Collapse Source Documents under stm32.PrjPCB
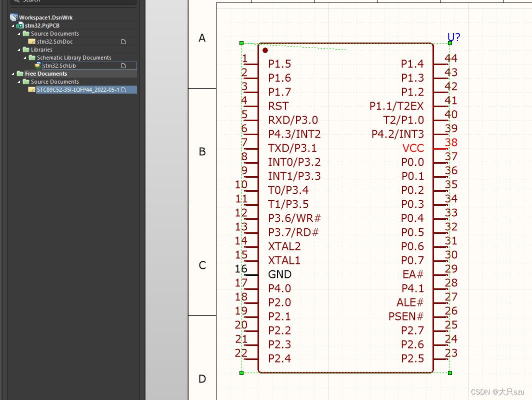The image size is (532, 400). pos(19,34)
